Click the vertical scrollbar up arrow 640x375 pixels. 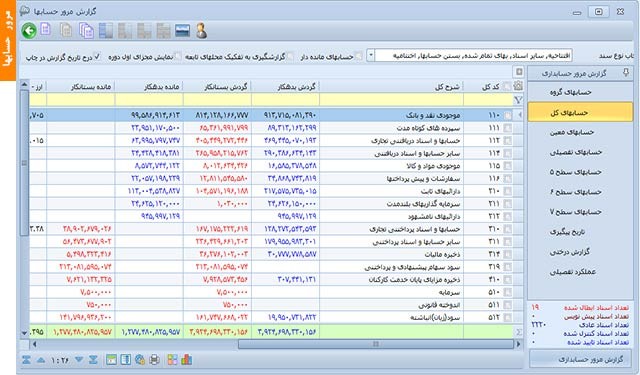pyautogui.click(x=24, y=85)
